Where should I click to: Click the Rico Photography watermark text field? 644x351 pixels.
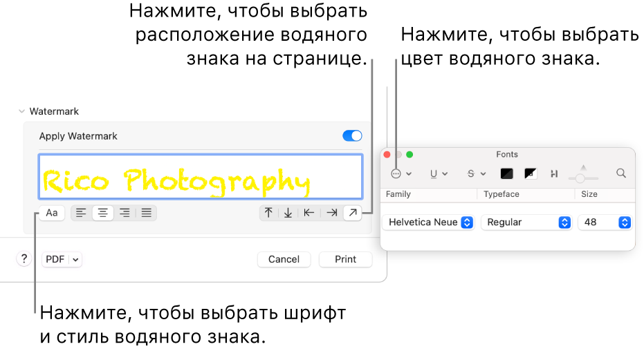click(201, 177)
